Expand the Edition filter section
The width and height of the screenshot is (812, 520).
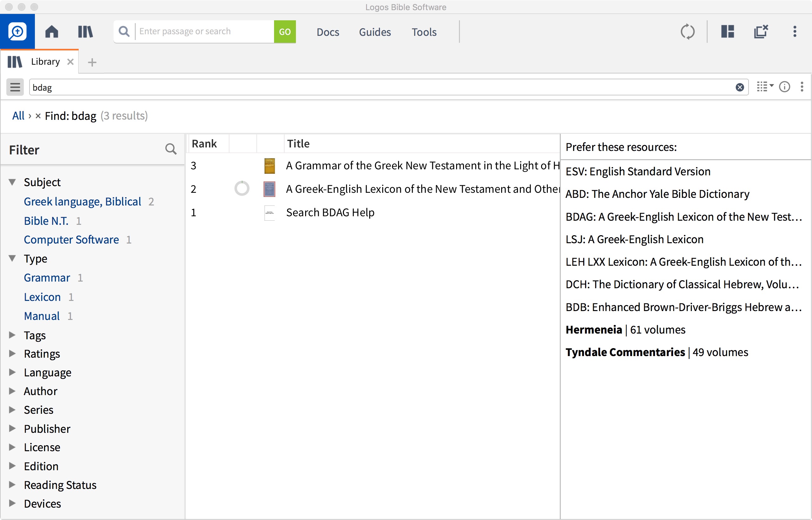(x=12, y=466)
